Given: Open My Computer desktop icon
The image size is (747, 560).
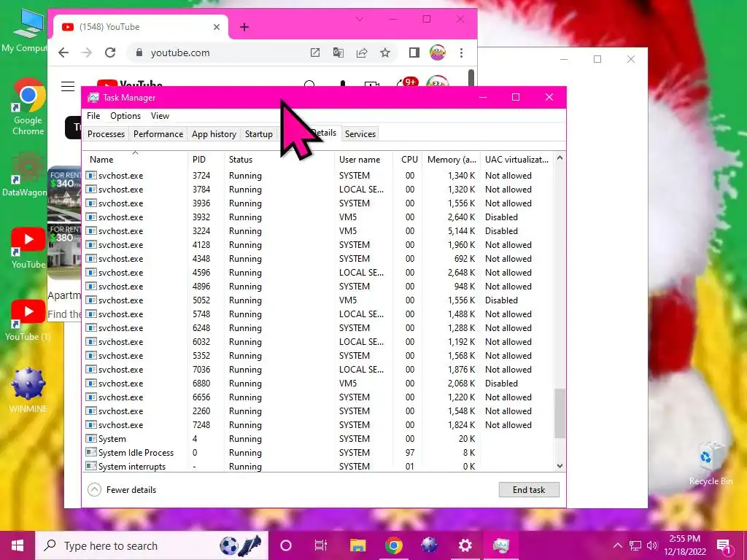Looking at the screenshot, I should click(27, 31).
